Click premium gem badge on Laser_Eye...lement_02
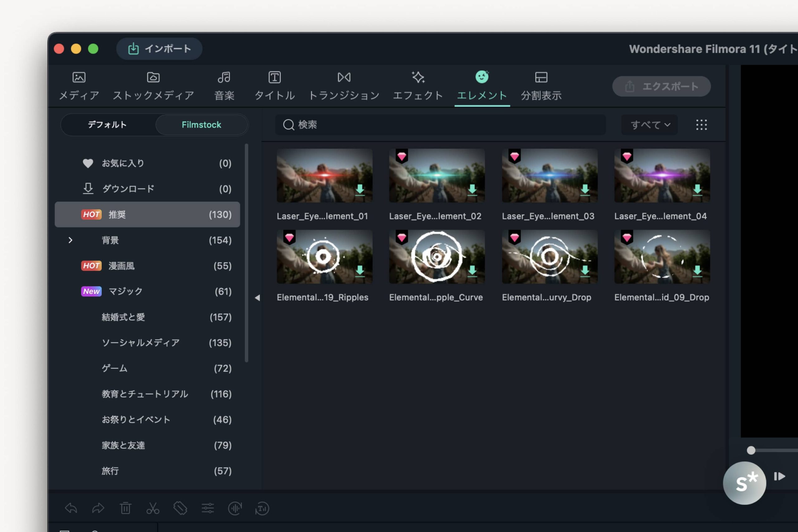 click(x=402, y=156)
